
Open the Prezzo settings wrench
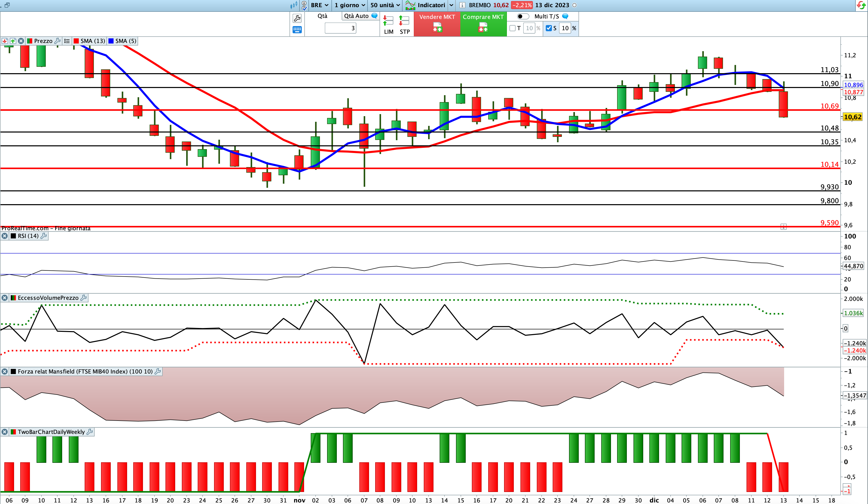click(57, 41)
